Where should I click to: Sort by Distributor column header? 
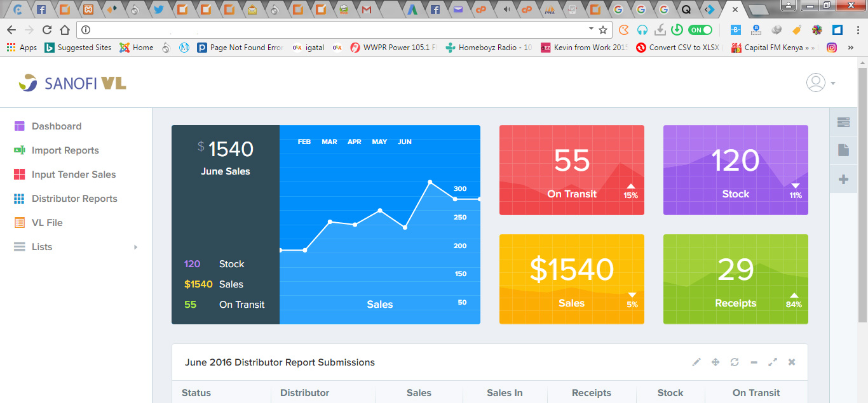pos(305,393)
